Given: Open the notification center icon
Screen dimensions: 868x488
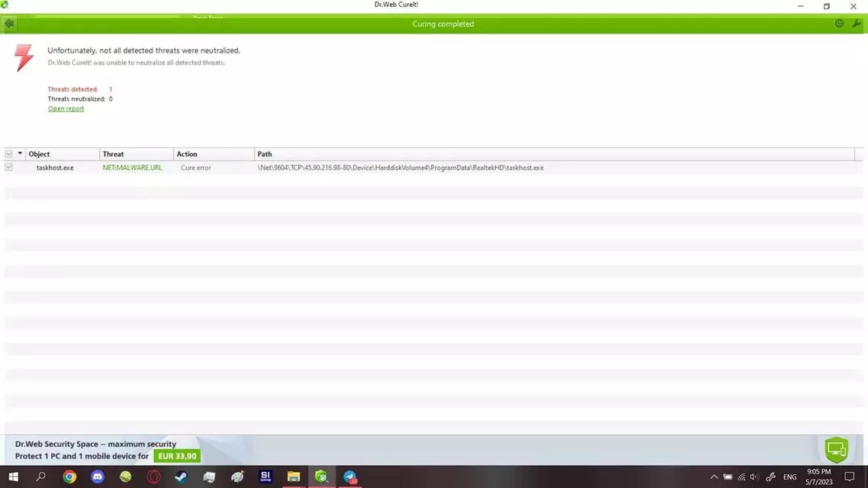Looking at the screenshot, I should click(850, 477).
